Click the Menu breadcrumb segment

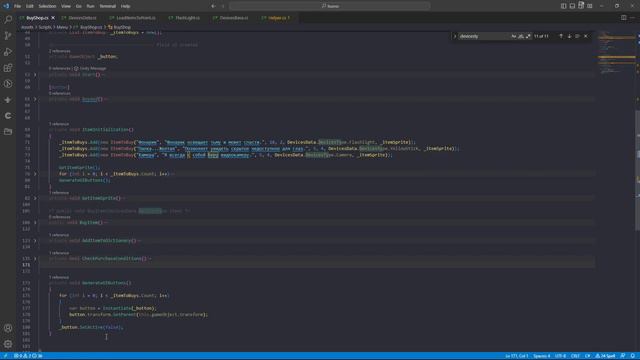(x=62, y=27)
